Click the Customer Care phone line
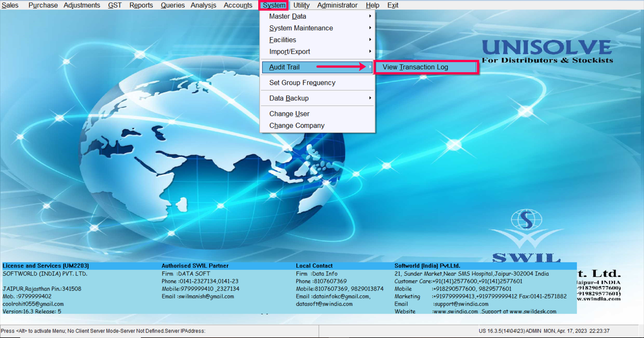Image resolution: width=644 pixels, height=338 pixels. coord(458,281)
